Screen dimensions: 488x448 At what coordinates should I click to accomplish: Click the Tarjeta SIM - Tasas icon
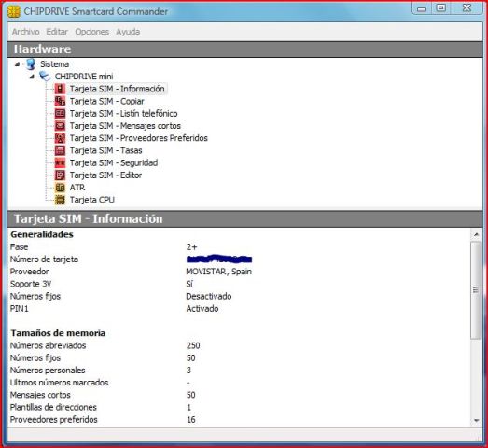60,150
